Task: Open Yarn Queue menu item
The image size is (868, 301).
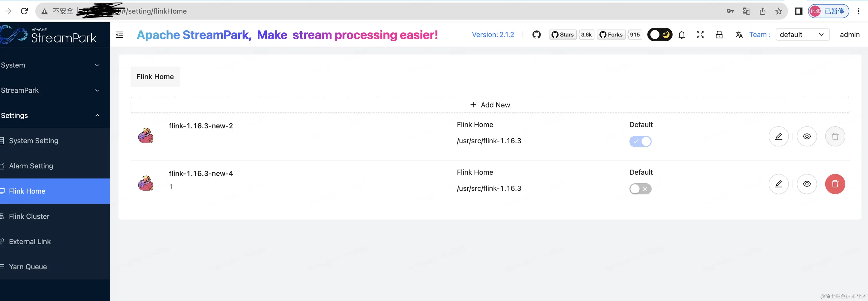Action: pos(55,267)
